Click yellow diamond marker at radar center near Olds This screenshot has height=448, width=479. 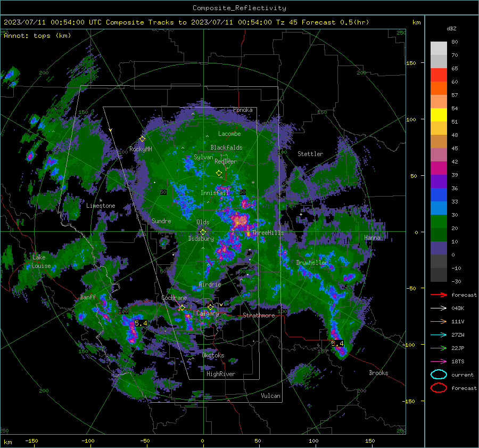(203, 232)
